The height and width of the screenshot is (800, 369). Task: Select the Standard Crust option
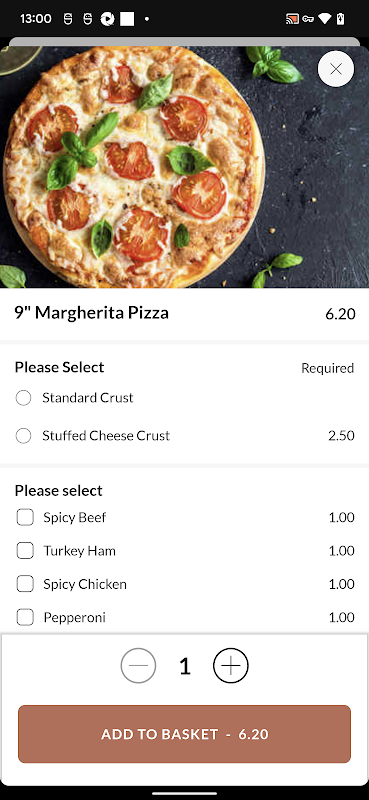point(23,398)
